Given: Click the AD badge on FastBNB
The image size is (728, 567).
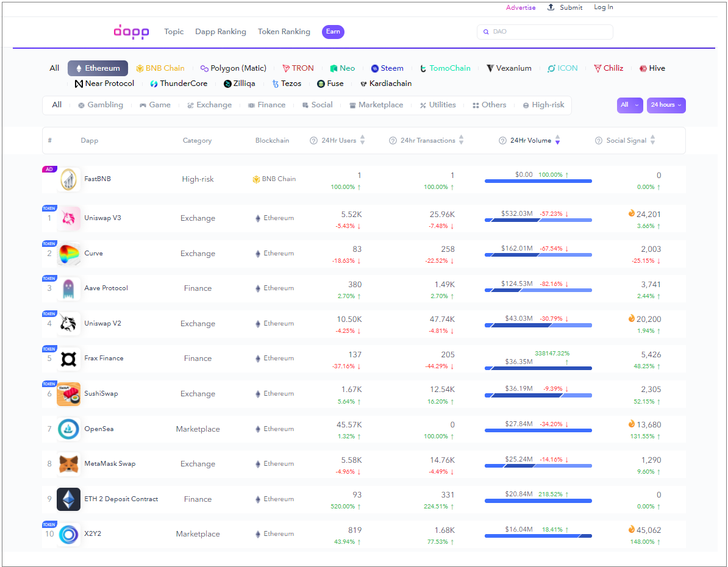Looking at the screenshot, I should pos(49,169).
